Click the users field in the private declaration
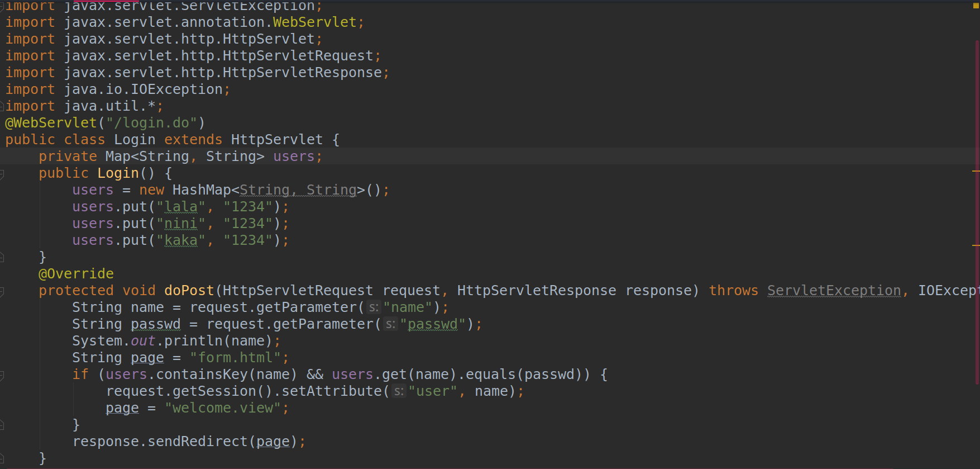The width and height of the screenshot is (980, 469). coord(294,157)
